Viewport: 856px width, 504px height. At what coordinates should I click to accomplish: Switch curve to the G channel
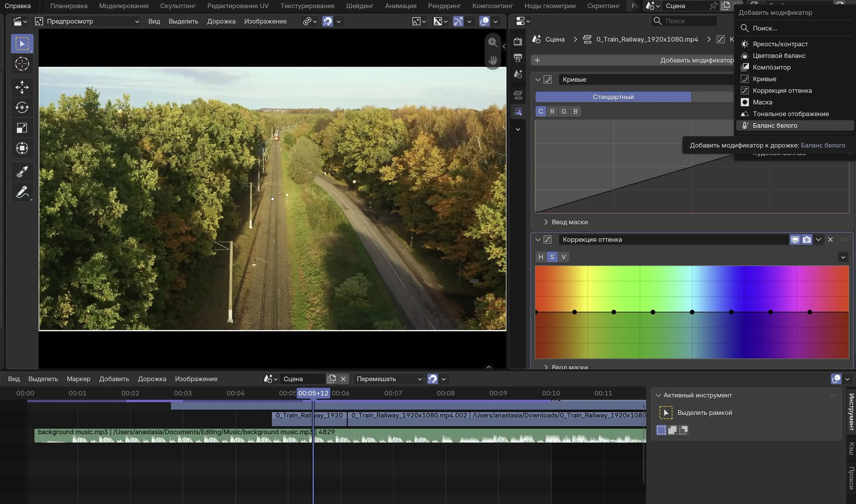tap(564, 111)
